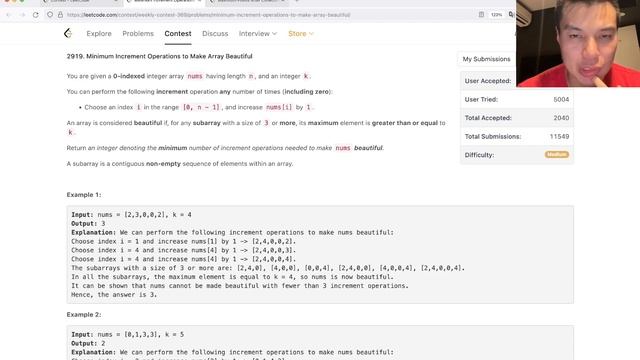Click the 'User Accepted:' label
Image resolution: width=640 pixels, height=360 pixels.
[488, 81]
